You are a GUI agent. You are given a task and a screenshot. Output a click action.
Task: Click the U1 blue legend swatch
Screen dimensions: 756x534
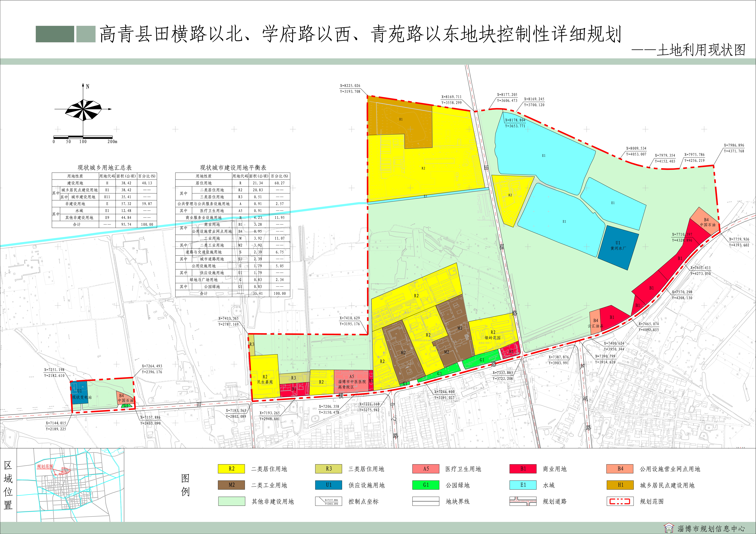tap(329, 485)
